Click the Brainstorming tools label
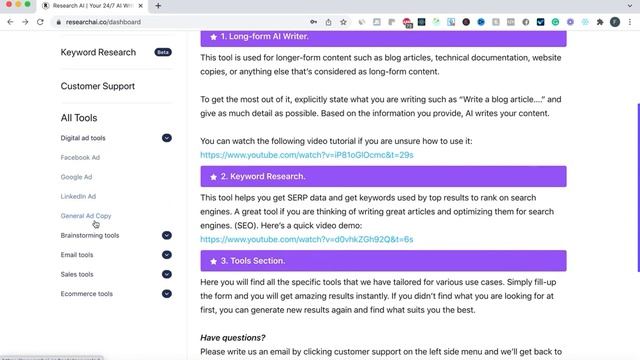The image size is (640, 360). [90, 236]
